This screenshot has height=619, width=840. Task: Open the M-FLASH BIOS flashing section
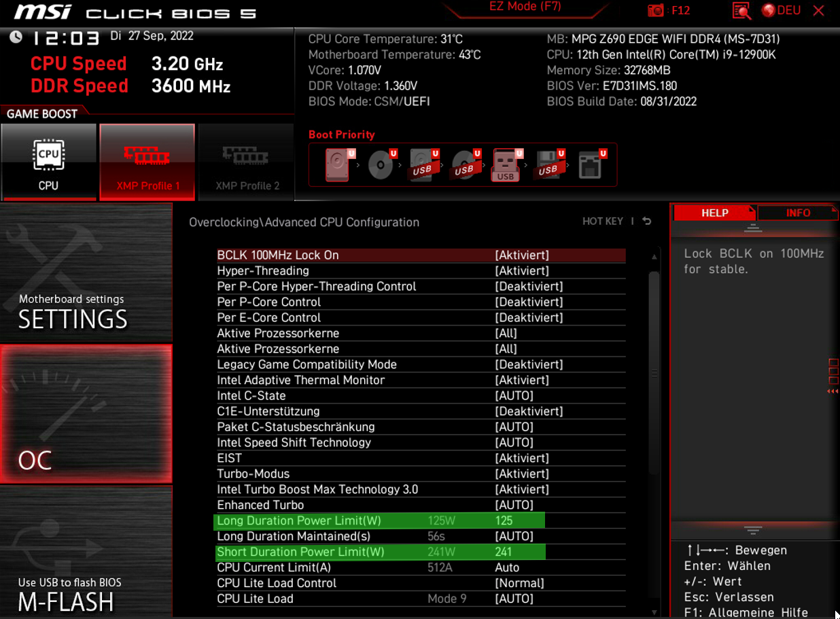coord(86,551)
